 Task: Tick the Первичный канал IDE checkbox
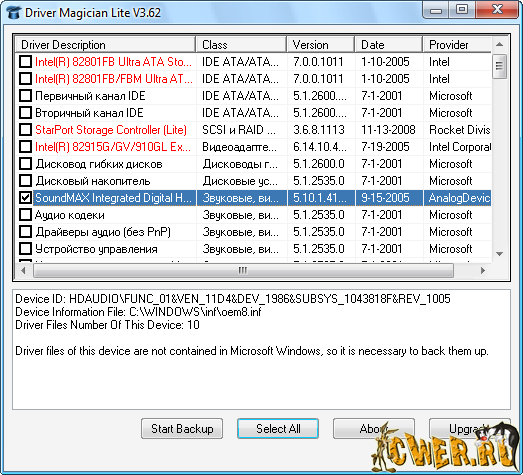click(x=25, y=96)
